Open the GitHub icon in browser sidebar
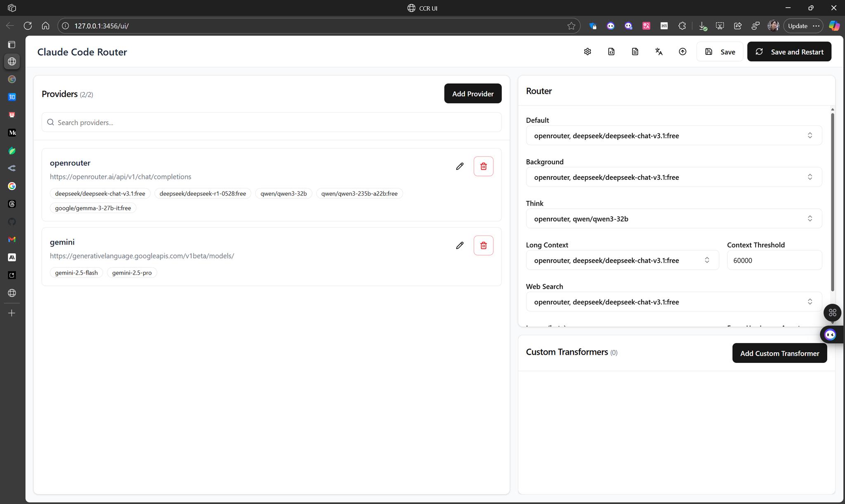 click(x=12, y=222)
